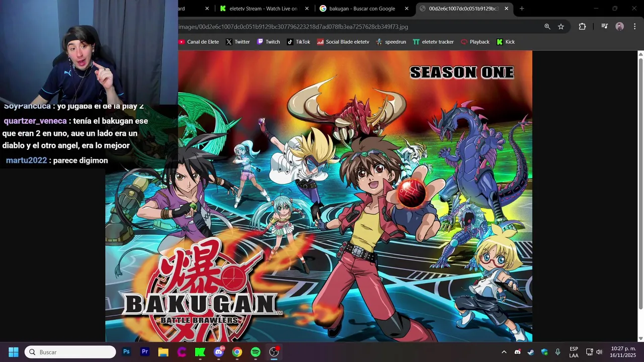Open Premiere Pro from the taskbar
Viewport: 644px width, 362px height.
coord(145,352)
